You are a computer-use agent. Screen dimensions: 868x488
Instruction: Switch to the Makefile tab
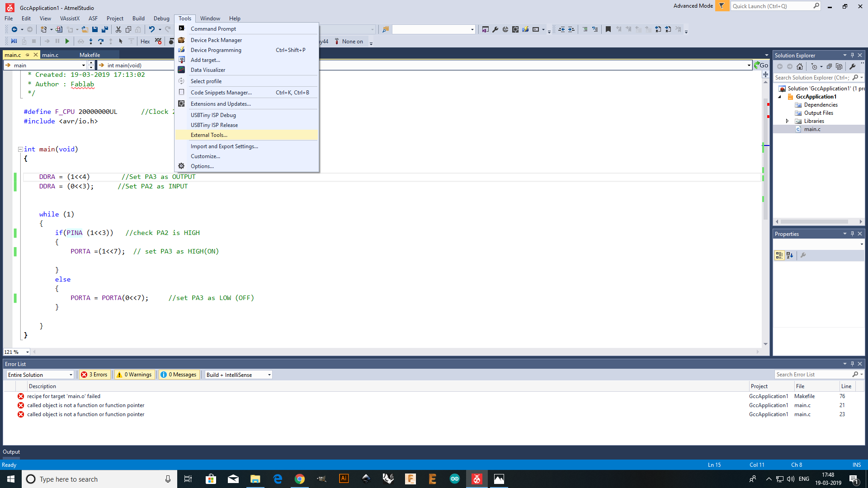click(x=90, y=55)
